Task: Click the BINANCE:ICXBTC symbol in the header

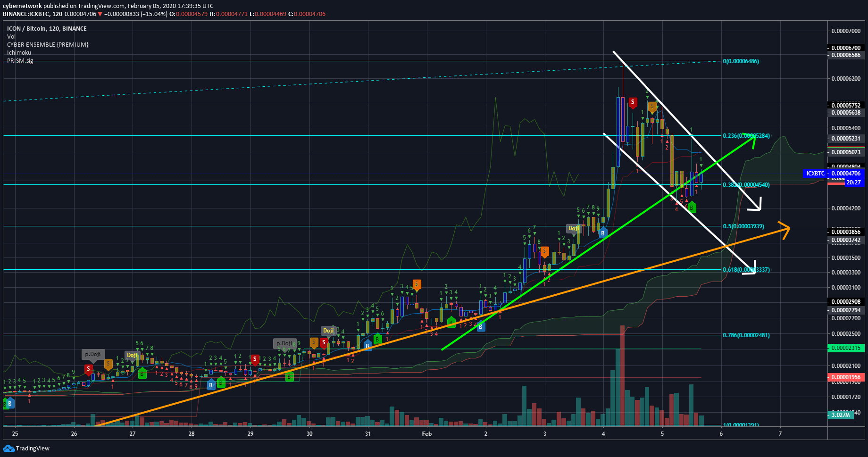Action: coord(26,14)
